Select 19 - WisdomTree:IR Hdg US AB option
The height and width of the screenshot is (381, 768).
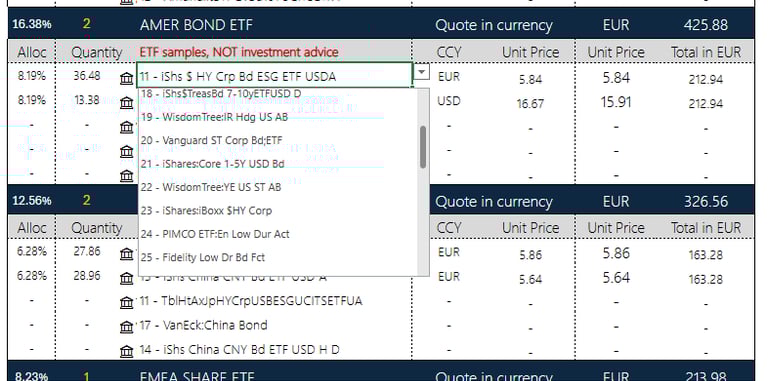point(214,118)
